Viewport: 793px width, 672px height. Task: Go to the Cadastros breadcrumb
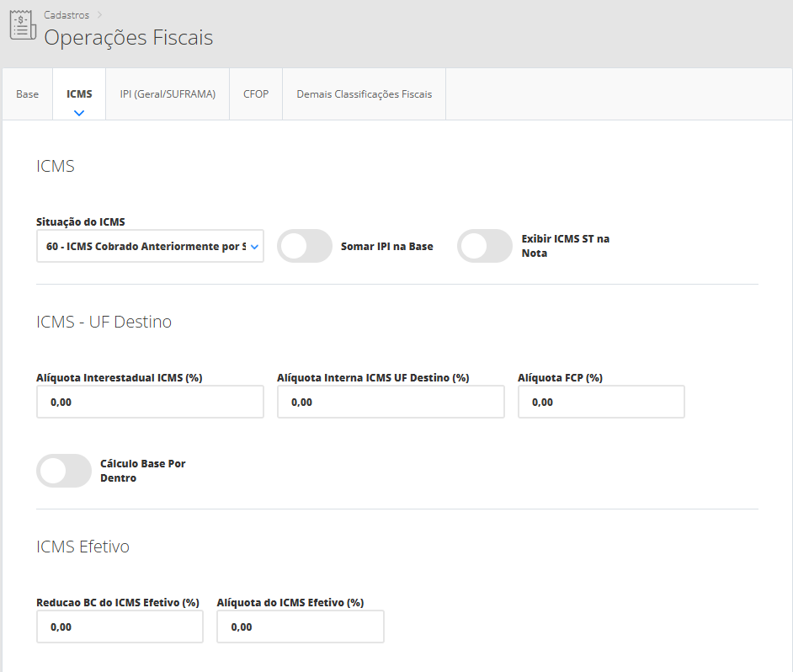point(67,15)
